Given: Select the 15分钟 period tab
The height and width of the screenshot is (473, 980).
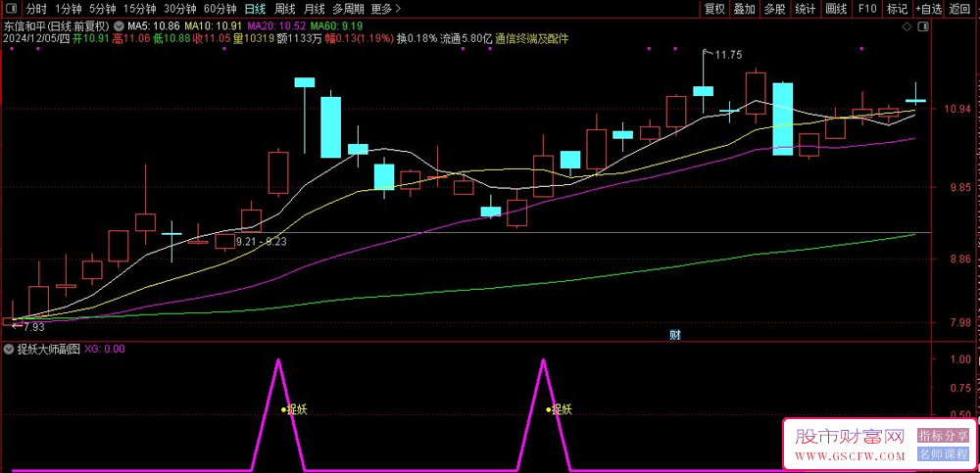Looking at the screenshot, I should [x=140, y=9].
